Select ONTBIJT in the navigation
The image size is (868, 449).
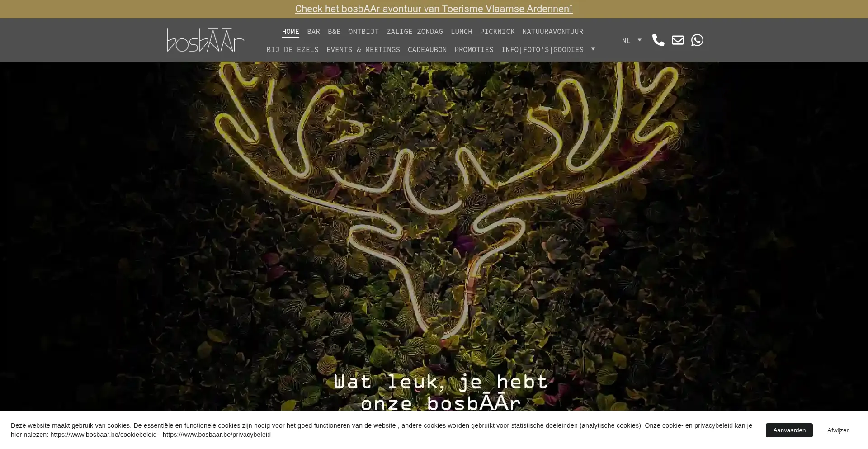coord(363,32)
